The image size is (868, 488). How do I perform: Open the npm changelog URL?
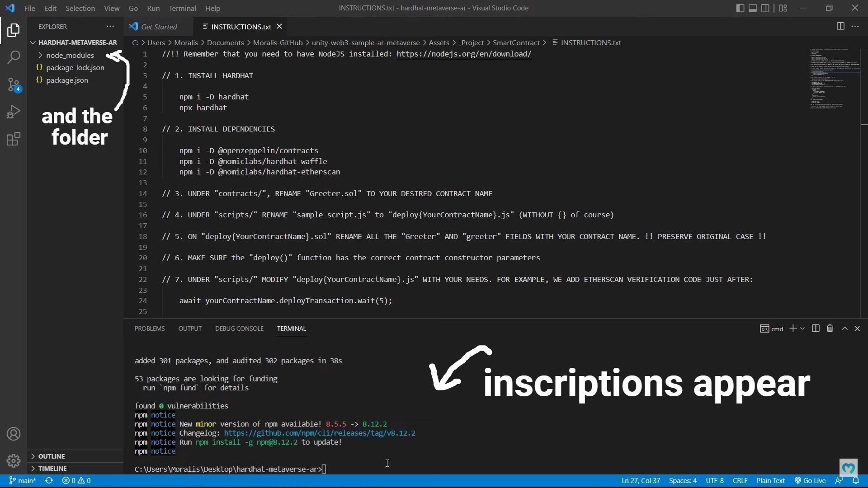[320, 432]
